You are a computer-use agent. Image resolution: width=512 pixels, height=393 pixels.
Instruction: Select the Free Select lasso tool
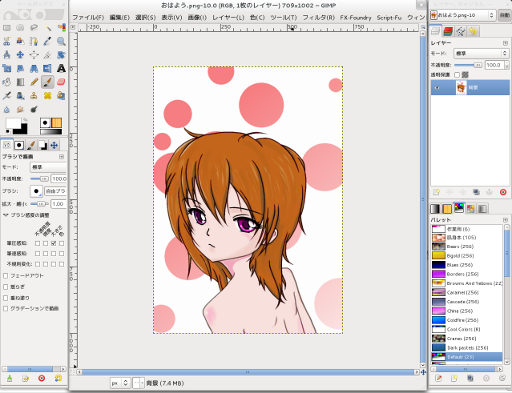tap(34, 28)
